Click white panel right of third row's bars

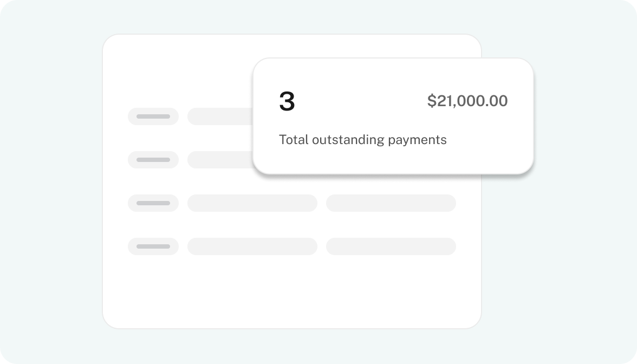click(468, 203)
